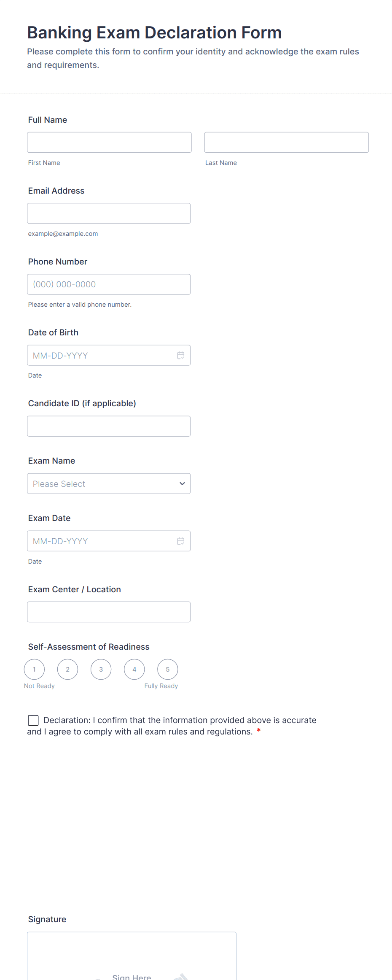Choose readiness rating 2

(67, 669)
